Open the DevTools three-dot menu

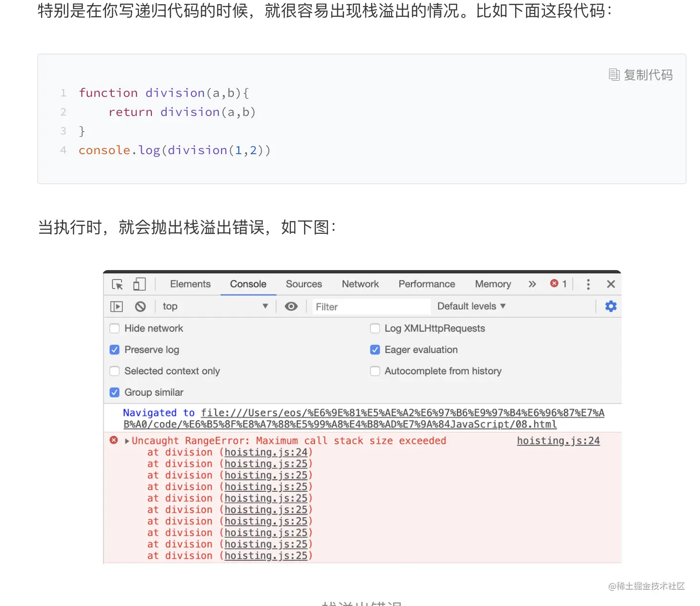(588, 284)
